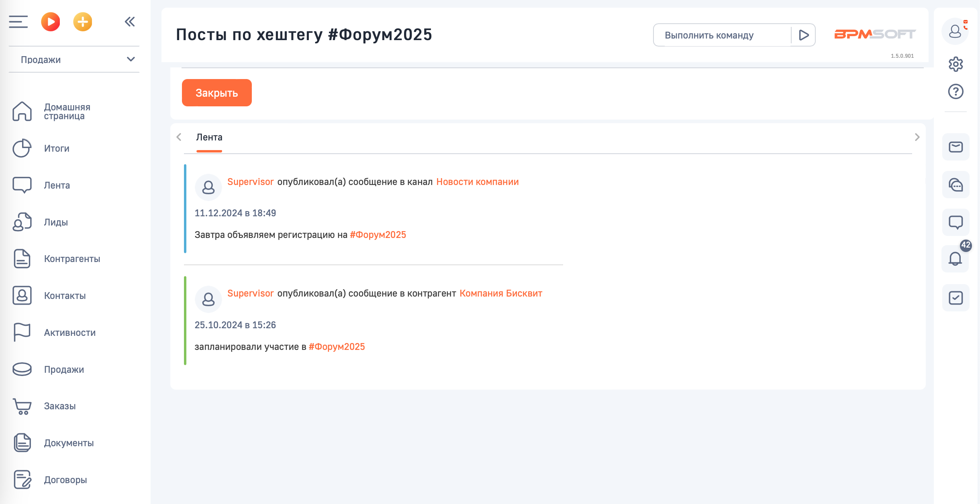
Task: Open the chats panel icon
Action: 956,185
